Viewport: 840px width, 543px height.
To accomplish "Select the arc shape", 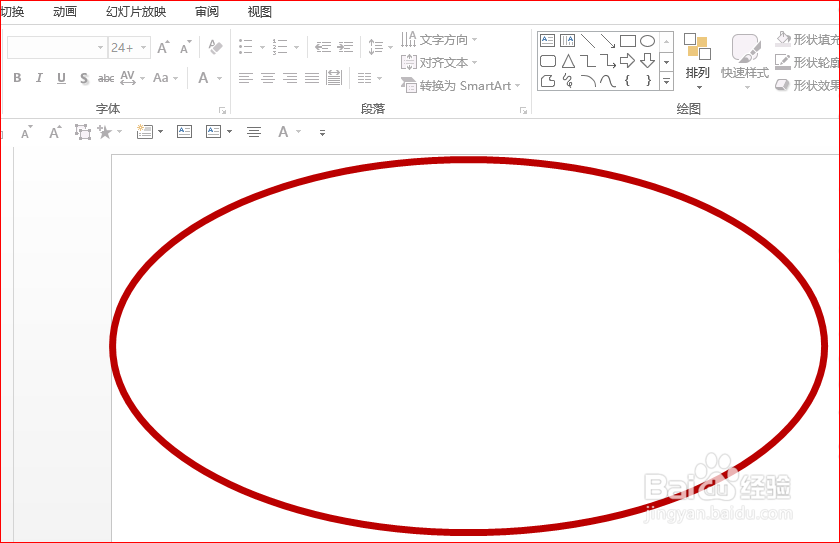I will point(588,81).
